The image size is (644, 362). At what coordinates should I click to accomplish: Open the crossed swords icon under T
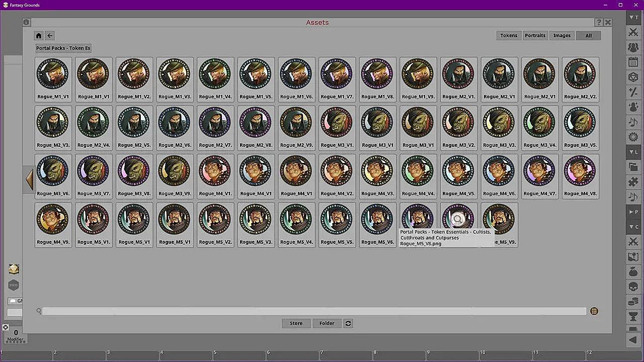pyautogui.click(x=633, y=32)
